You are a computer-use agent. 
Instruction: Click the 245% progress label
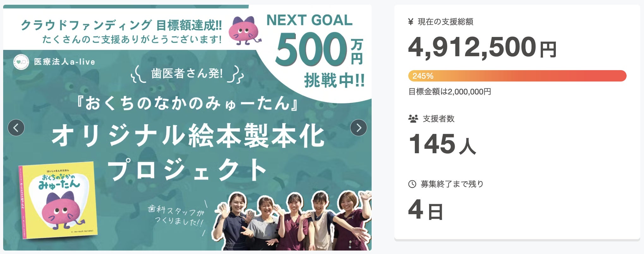pos(423,76)
